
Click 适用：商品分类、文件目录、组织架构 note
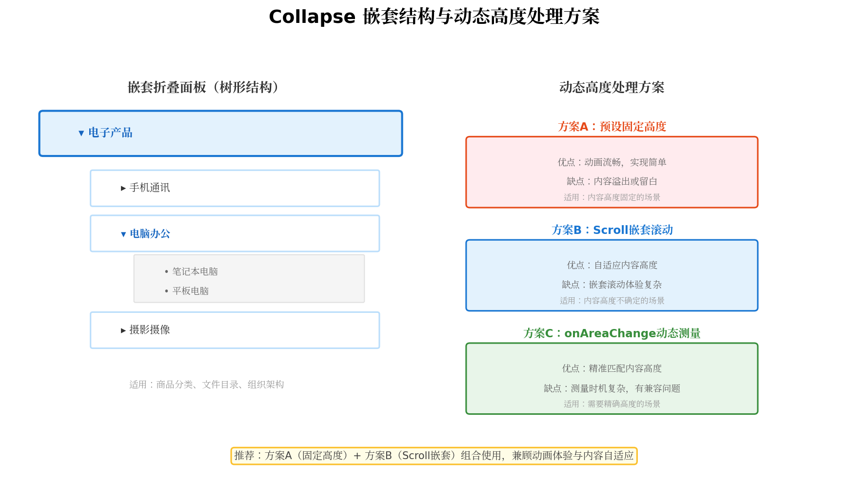[207, 385]
